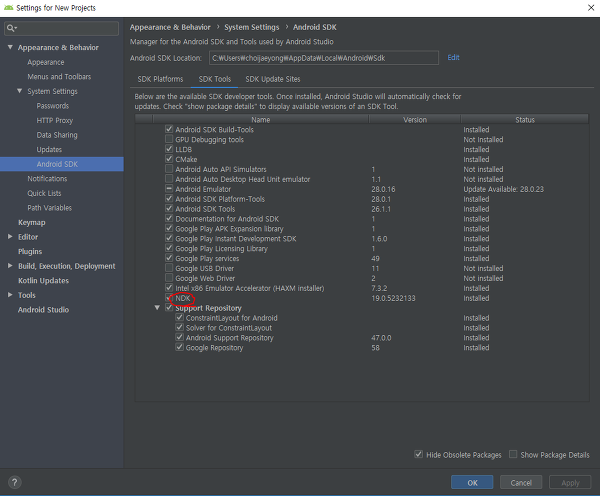Open Menus and Toolbars settings
600x496 pixels.
tap(59, 77)
